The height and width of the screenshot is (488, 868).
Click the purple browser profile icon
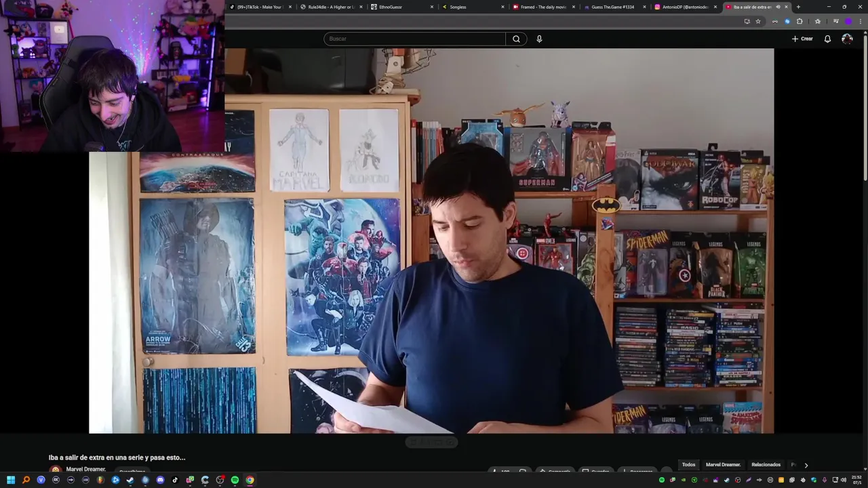click(848, 21)
